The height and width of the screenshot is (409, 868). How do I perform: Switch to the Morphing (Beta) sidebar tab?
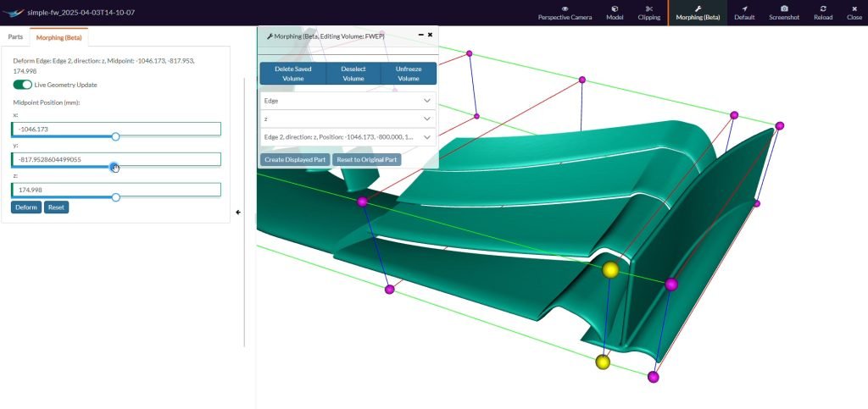(58, 37)
